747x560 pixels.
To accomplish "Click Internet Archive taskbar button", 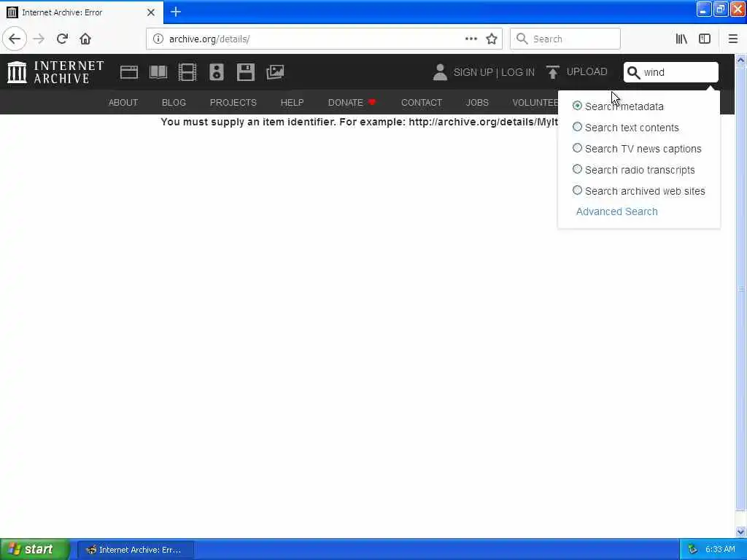I will coord(136,550).
